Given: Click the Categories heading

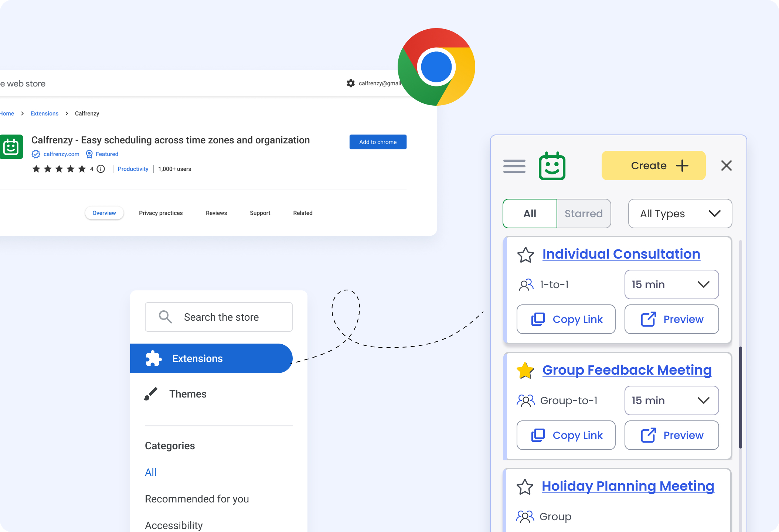Looking at the screenshot, I should 170,446.
